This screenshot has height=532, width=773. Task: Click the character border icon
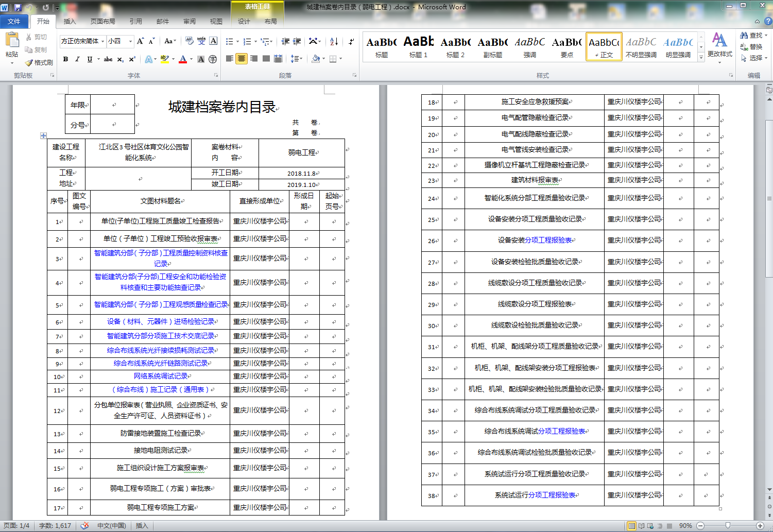click(213, 41)
